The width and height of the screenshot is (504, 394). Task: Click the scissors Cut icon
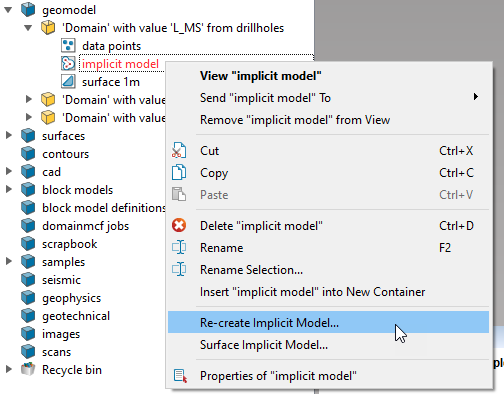coord(179,151)
